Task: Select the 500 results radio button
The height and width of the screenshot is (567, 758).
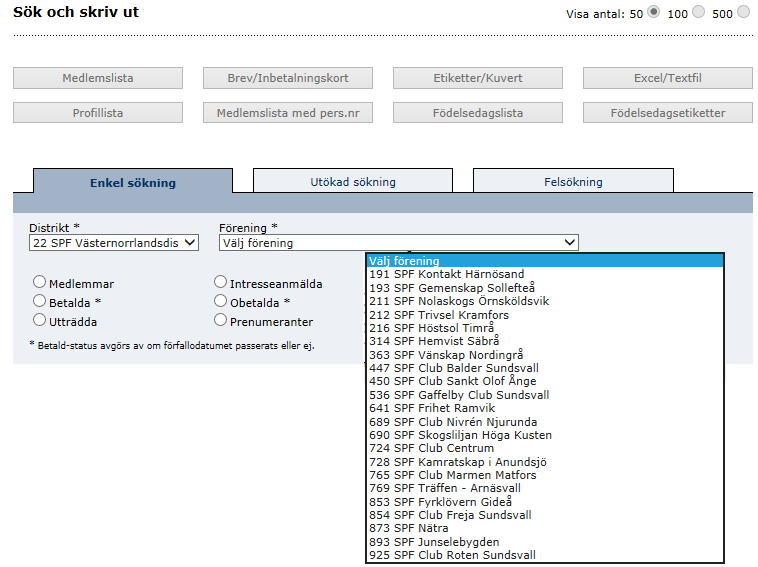Action: pos(743,12)
